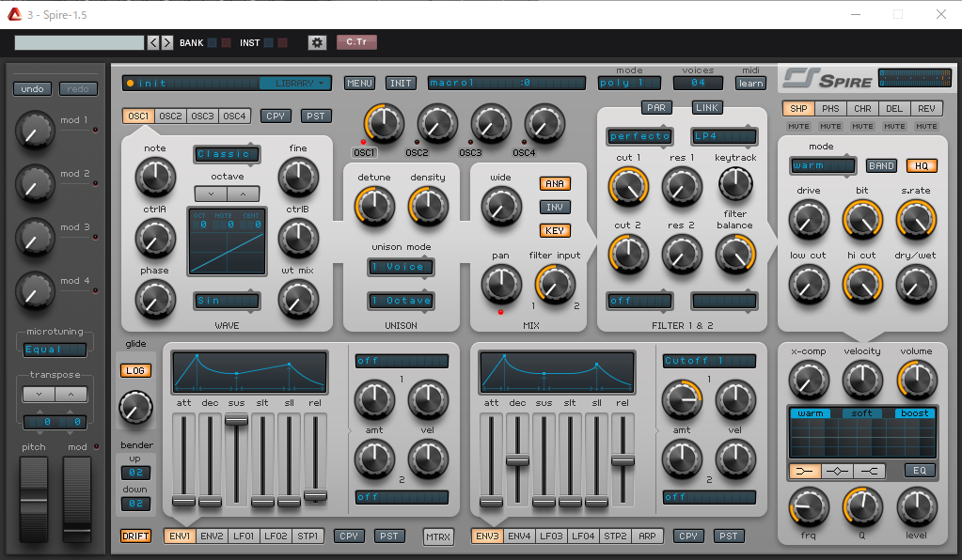Screen dimensions: 962x560
Task: Open the LIBRARY preset dropdown
Action: 295,83
